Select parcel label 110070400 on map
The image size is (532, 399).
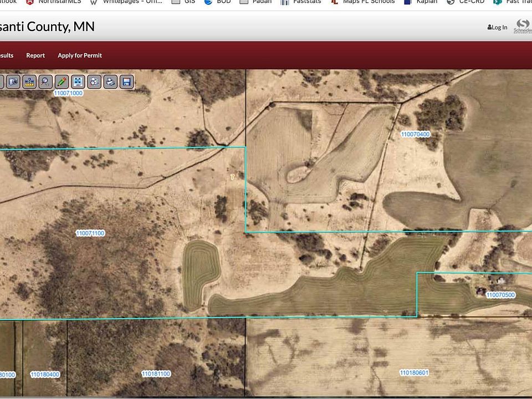[x=415, y=134]
